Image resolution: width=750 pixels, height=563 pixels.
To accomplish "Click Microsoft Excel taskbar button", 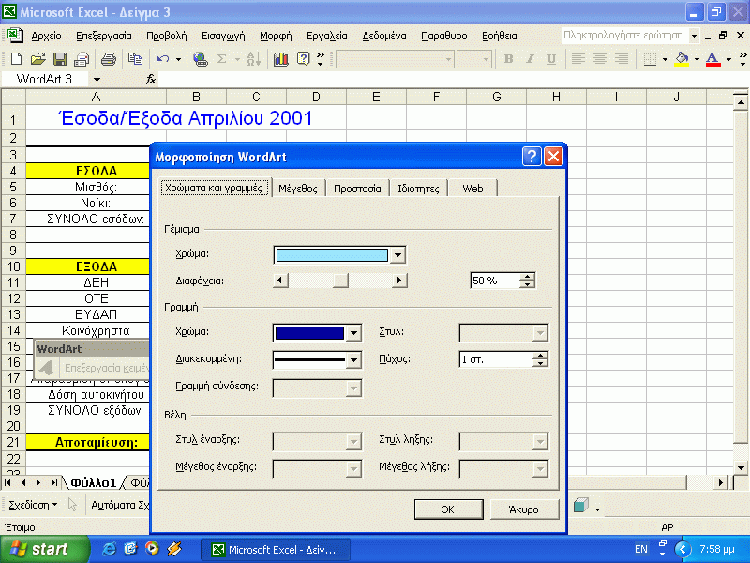I will (276, 550).
